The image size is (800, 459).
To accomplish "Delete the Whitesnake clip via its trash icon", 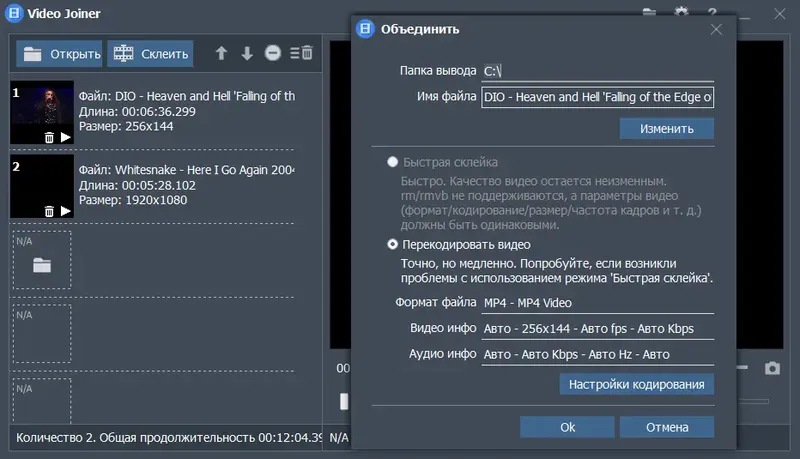I will pos(49,211).
